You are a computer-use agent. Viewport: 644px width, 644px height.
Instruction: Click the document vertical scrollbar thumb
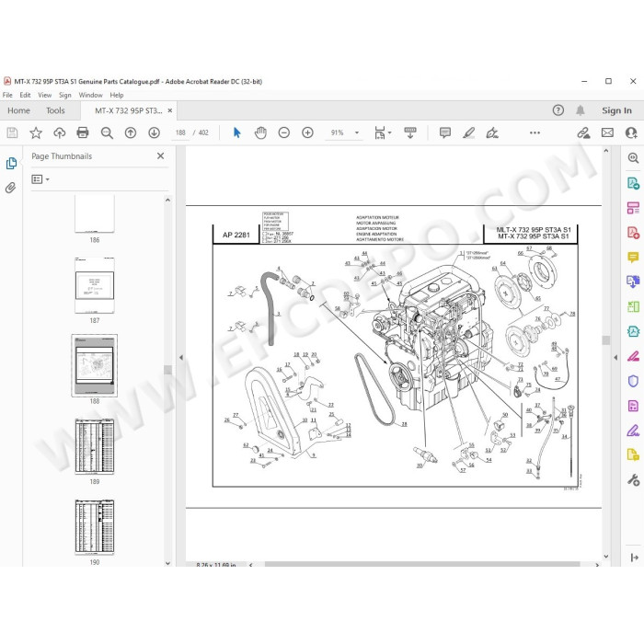coord(606,340)
